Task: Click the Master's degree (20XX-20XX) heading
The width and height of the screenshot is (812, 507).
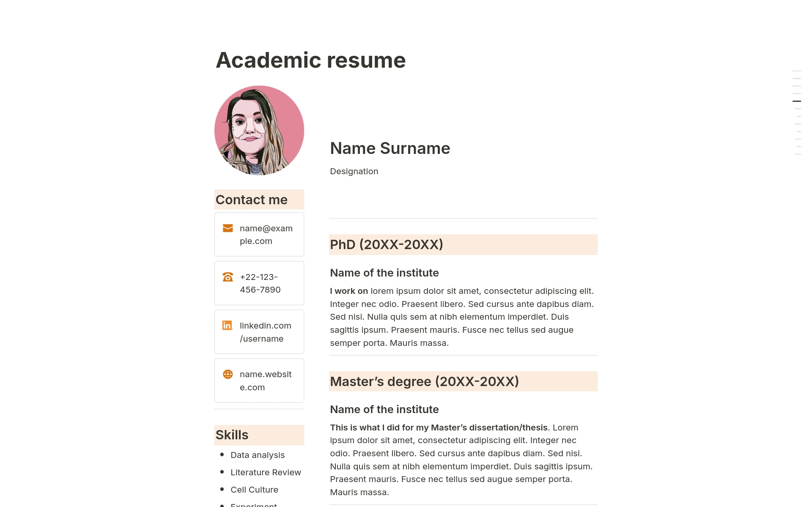Action: pyautogui.click(x=424, y=381)
